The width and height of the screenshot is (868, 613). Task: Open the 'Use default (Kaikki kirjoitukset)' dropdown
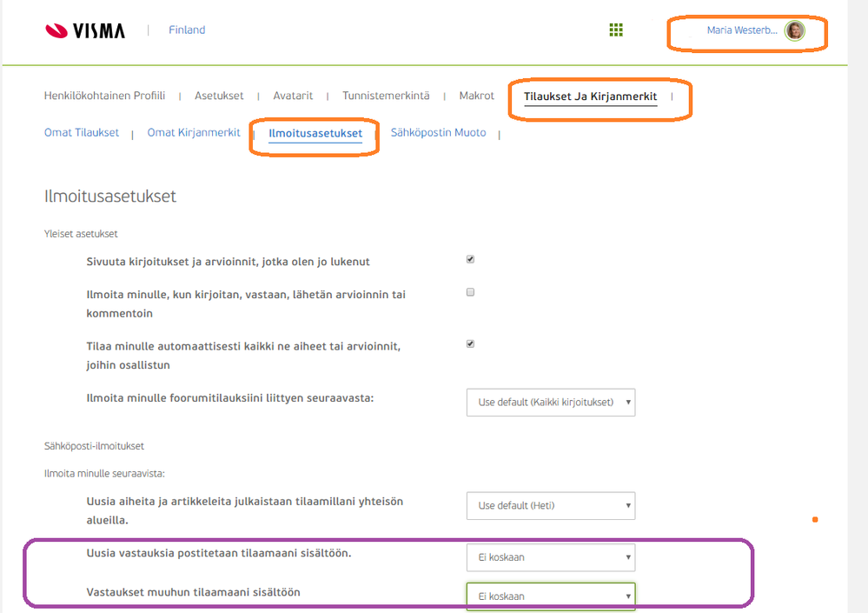tap(550, 403)
